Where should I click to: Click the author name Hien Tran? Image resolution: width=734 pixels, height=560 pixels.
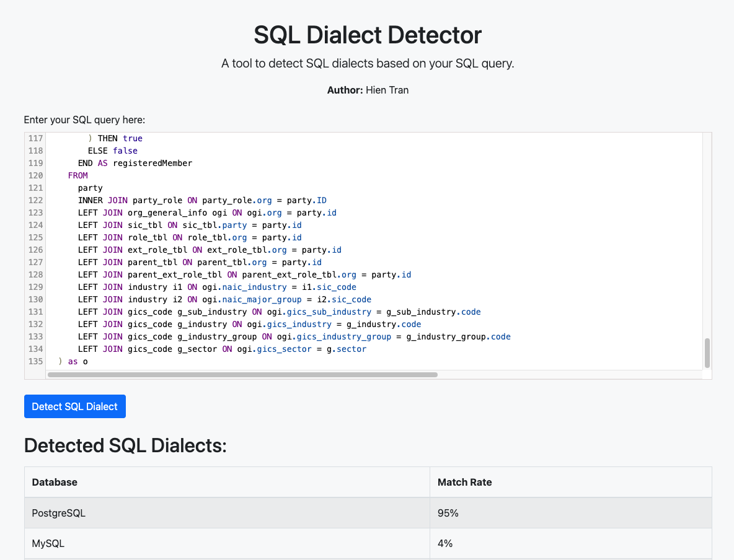pos(387,90)
